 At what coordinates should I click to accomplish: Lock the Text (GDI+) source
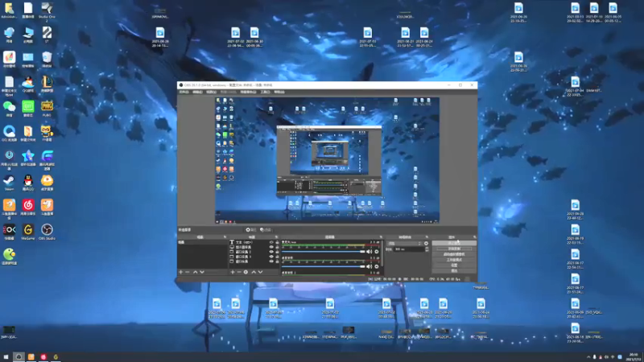click(x=277, y=243)
